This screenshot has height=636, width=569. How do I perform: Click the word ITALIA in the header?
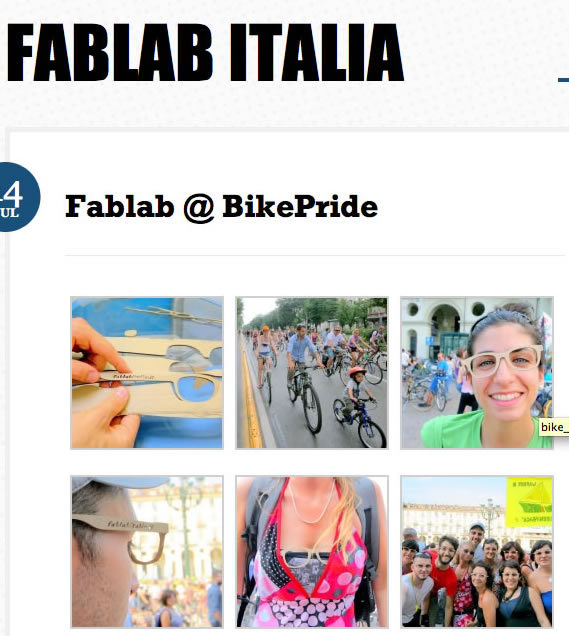tap(317, 53)
